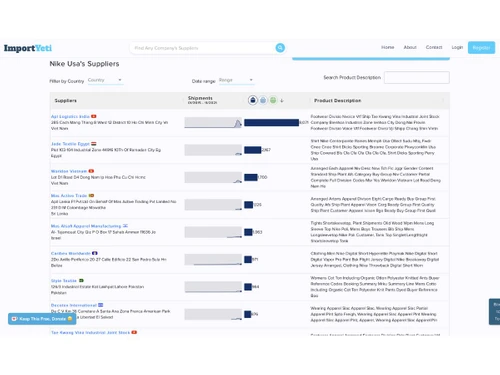Toggle the green circle shipments icon
The width and height of the screenshot is (500, 375).
click(273, 100)
